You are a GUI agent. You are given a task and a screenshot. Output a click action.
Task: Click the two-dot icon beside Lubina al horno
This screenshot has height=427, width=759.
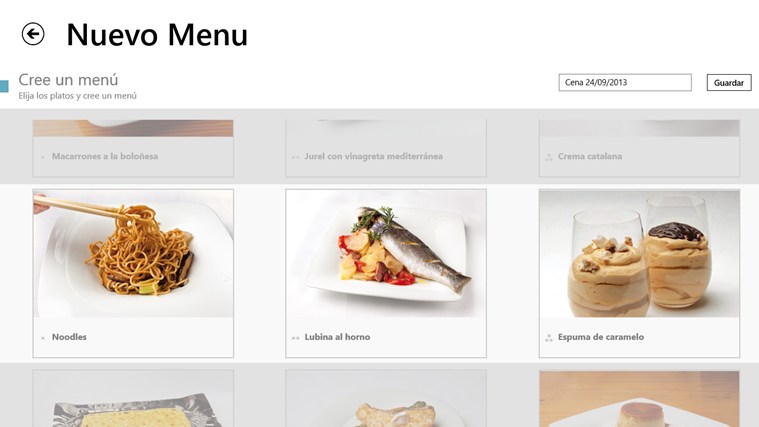[x=295, y=338]
